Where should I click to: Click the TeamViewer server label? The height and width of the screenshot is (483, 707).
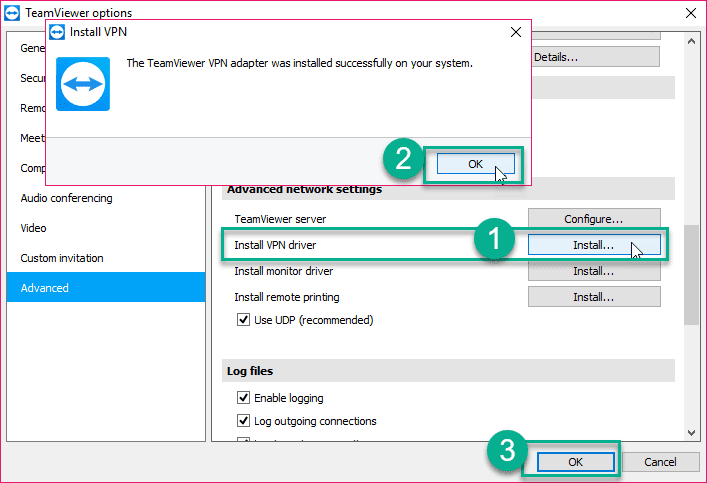click(280, 219)
